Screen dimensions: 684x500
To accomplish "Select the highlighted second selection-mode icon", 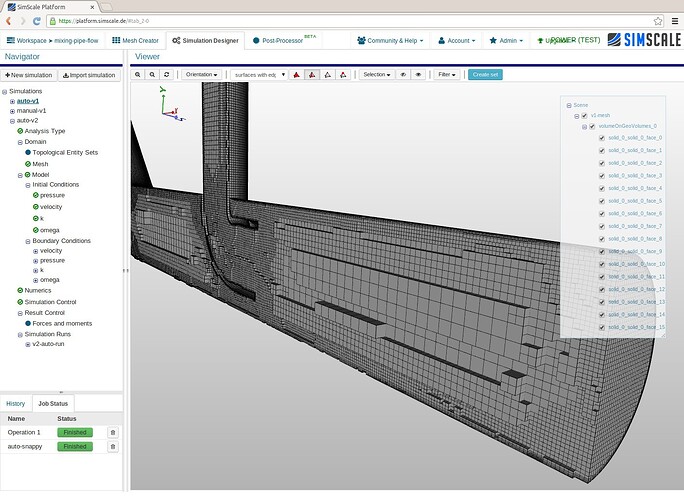I will point(312,75).
